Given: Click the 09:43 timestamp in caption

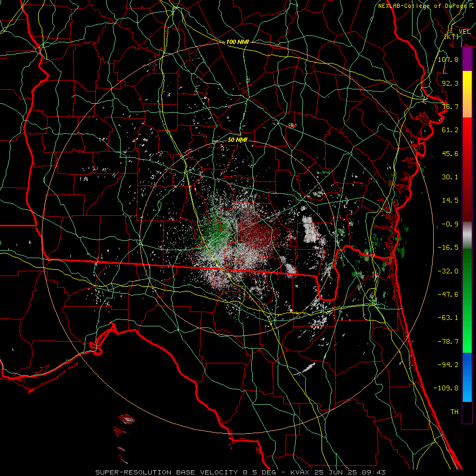Looking at the screenshot, I should [375, 472].
